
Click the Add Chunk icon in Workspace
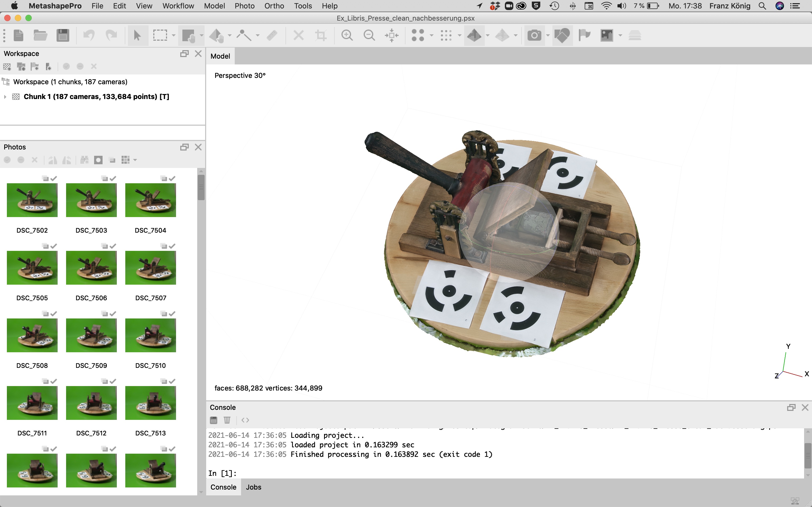pos(7,67)
